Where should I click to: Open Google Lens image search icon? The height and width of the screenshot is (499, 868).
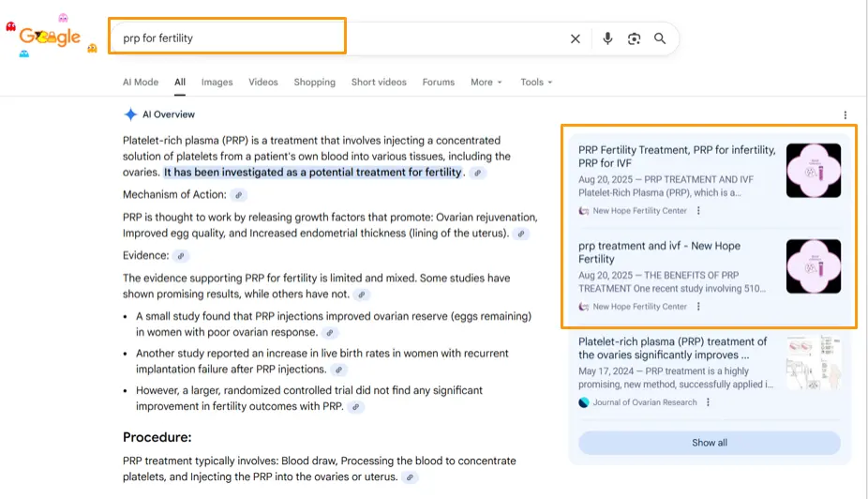(635, 38)
